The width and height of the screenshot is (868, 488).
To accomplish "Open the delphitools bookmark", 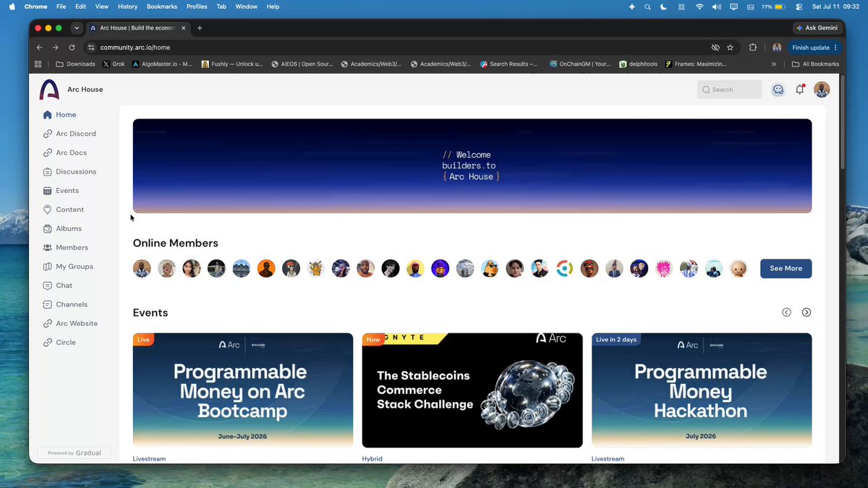I will pyautogui.click(x=639, y=64).
